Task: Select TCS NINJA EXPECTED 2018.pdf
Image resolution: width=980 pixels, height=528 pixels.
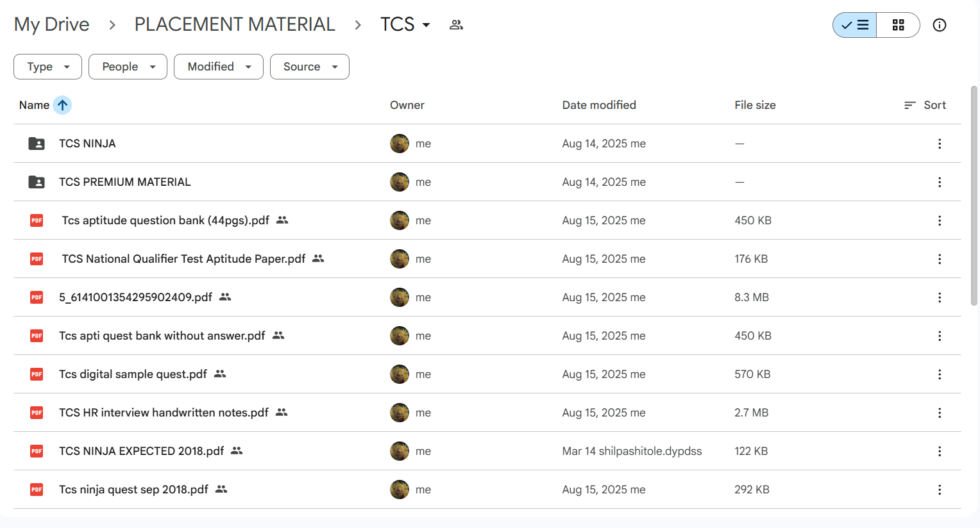Action: coord(142,451)
